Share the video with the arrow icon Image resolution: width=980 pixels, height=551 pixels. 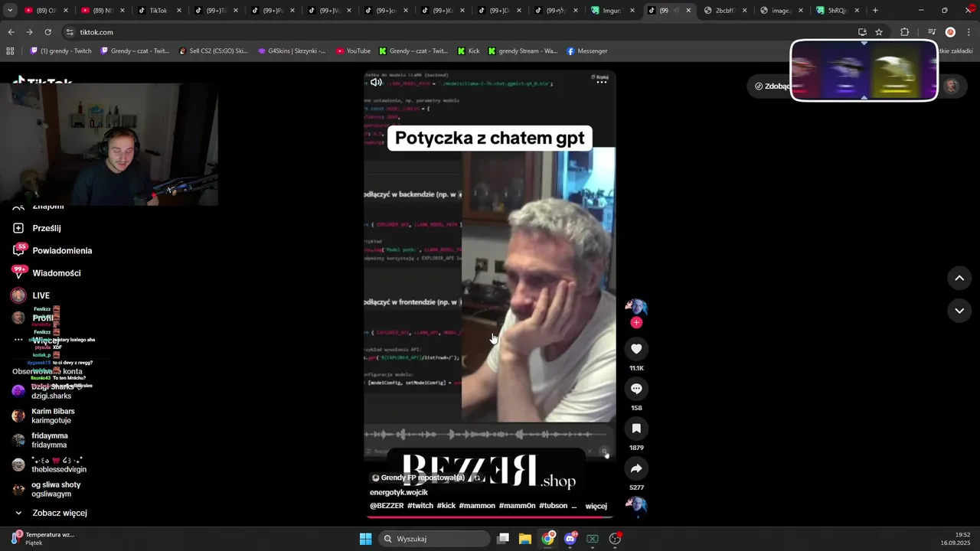tap(636, 468)
